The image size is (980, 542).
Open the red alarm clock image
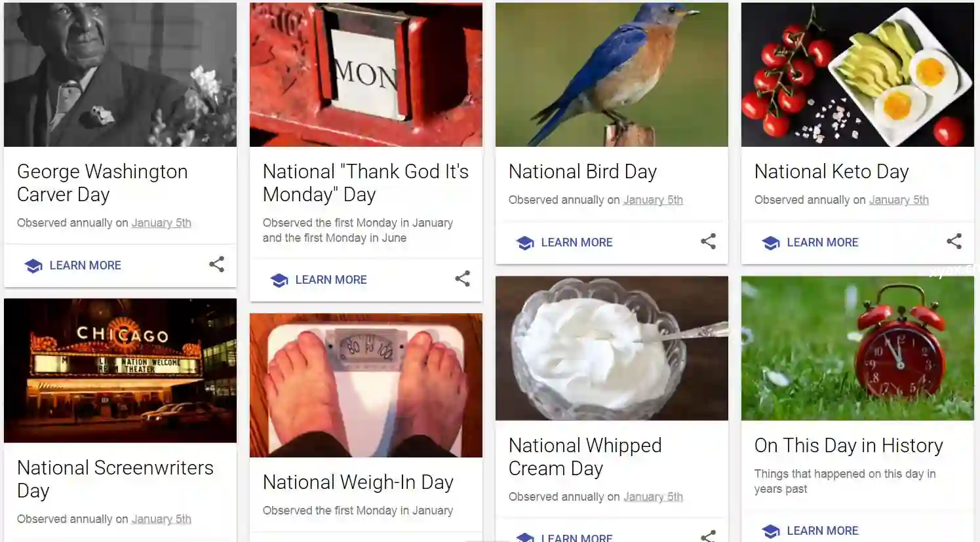click(857, 348)
